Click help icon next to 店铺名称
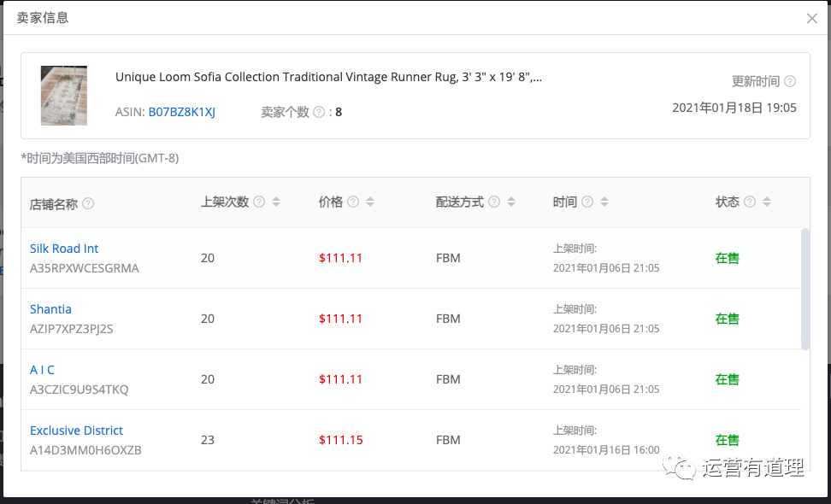This screenshot has width=831, height=504. (x=88, y=204)
